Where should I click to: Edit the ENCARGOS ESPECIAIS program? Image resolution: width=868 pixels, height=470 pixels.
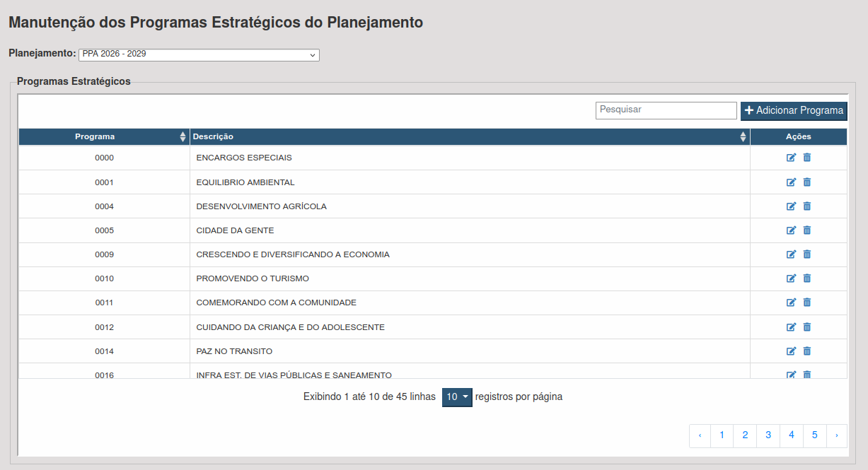[791, 158]
